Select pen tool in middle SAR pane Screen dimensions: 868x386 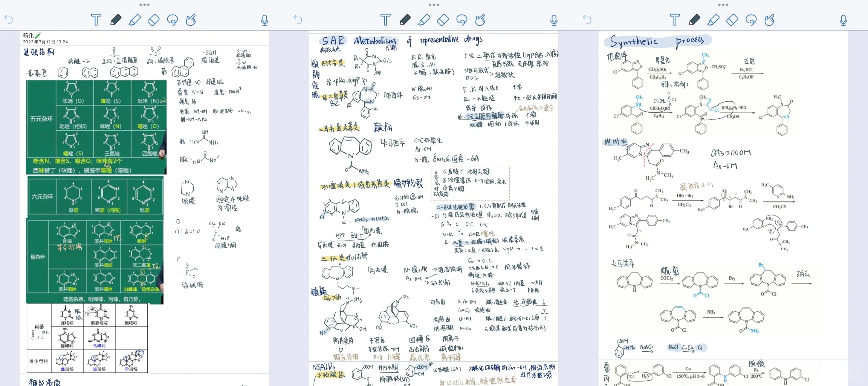(405, 20)
